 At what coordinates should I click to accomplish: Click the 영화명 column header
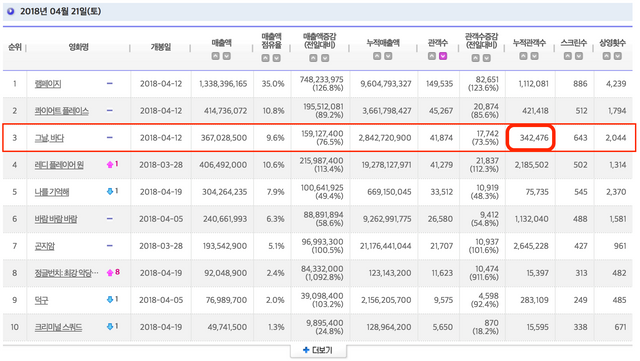point(79,47)
